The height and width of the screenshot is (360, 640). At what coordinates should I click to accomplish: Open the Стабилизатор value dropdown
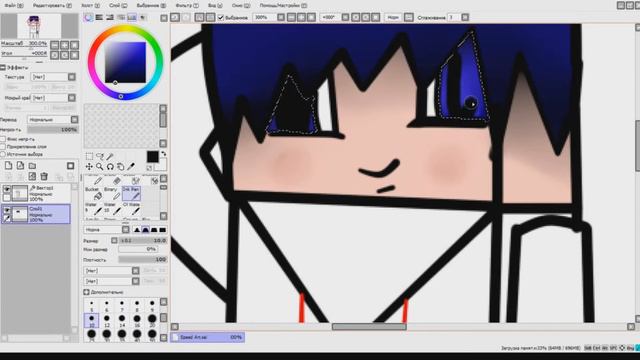coord(465,18)
